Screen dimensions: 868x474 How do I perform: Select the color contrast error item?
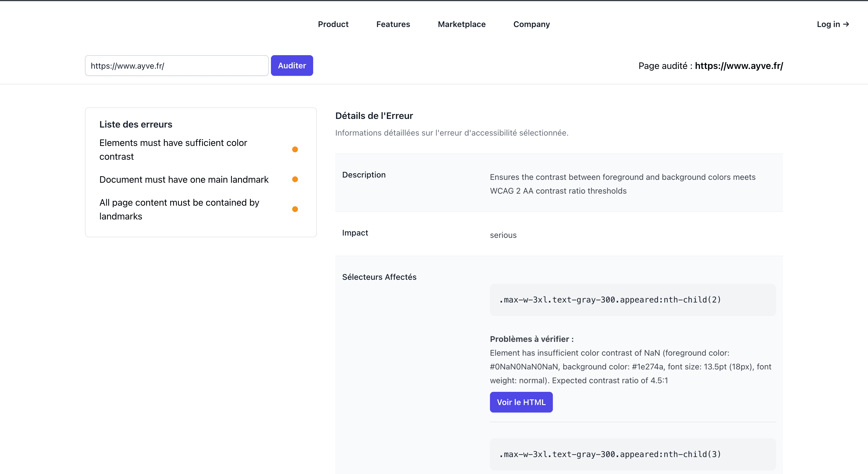coord(173,150)
